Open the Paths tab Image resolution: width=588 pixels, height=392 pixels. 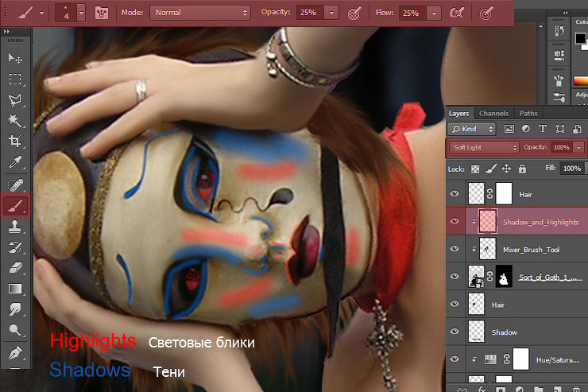coord(528,113)
